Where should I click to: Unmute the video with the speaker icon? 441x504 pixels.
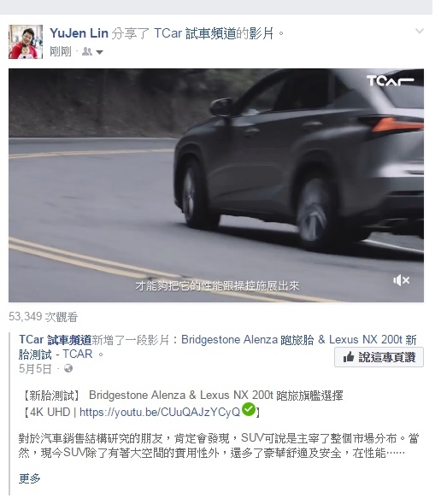pos(401,280)
